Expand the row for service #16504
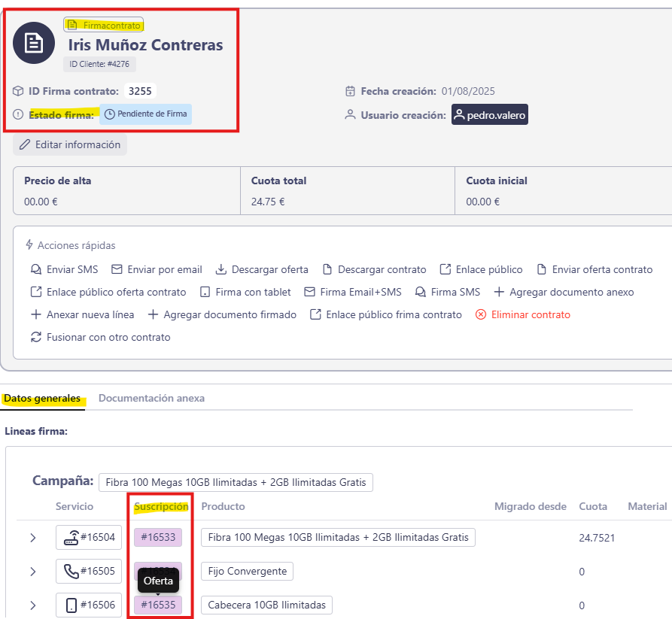672x619 pixels. pyautogui.click(x=32, y=537)
